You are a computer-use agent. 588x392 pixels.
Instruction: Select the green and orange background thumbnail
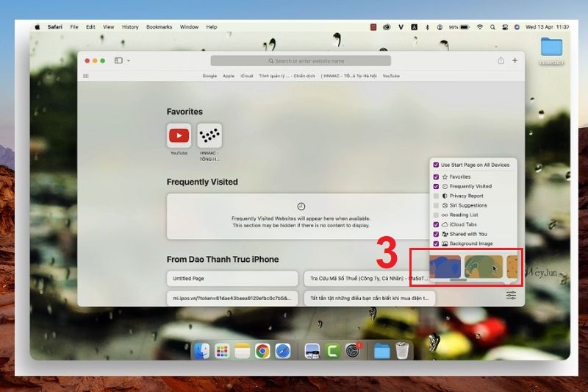[x=484, y=267]
